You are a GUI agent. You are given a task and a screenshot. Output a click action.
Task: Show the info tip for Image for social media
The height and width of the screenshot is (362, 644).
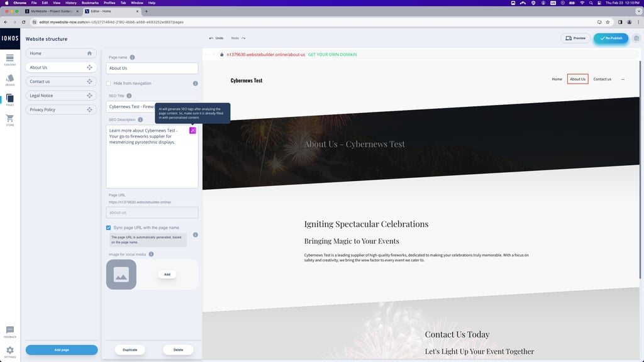pyautogui.click(x=151, y=255)
